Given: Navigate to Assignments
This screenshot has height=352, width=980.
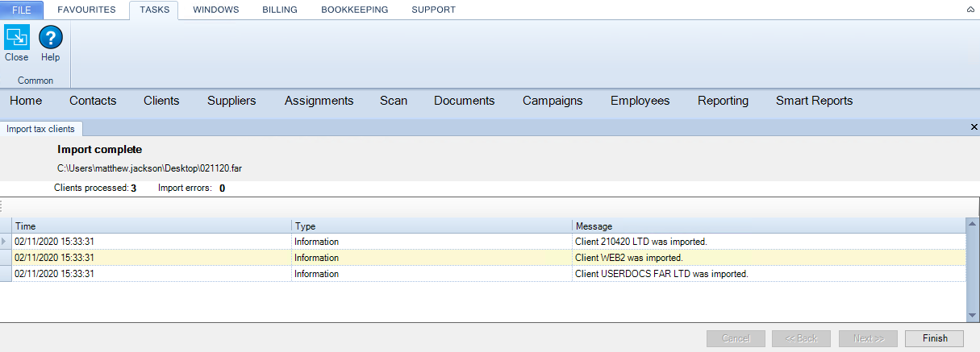Looking at the screenshot, I should click(x=319, y=101).
